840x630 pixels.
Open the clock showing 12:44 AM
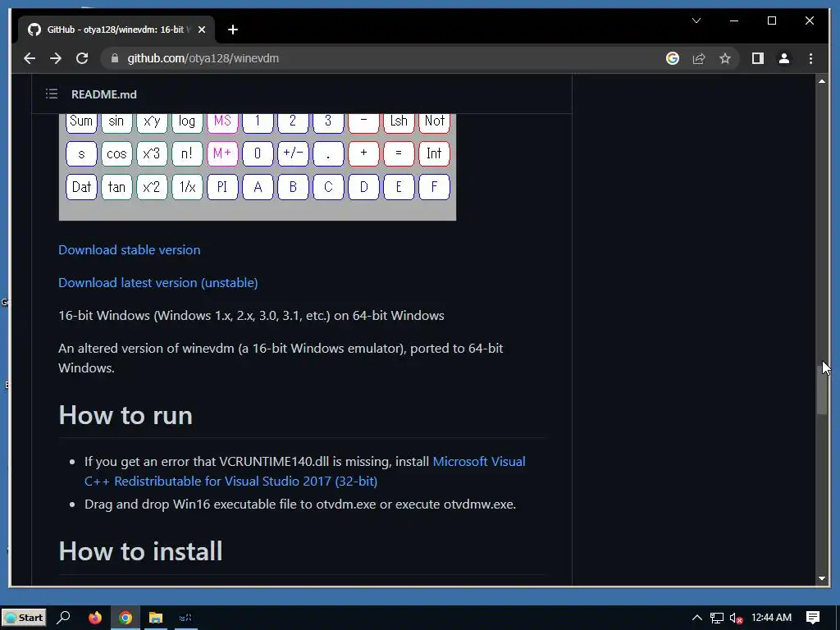pos(771,618)
